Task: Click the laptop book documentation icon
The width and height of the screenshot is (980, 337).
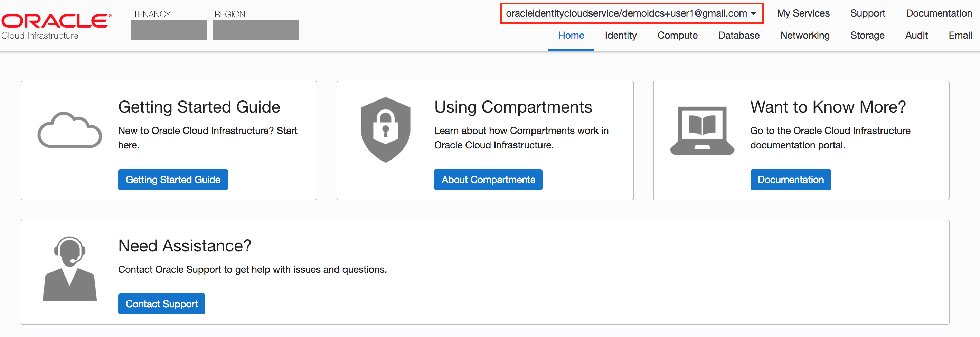Action: tap(702, 130)
